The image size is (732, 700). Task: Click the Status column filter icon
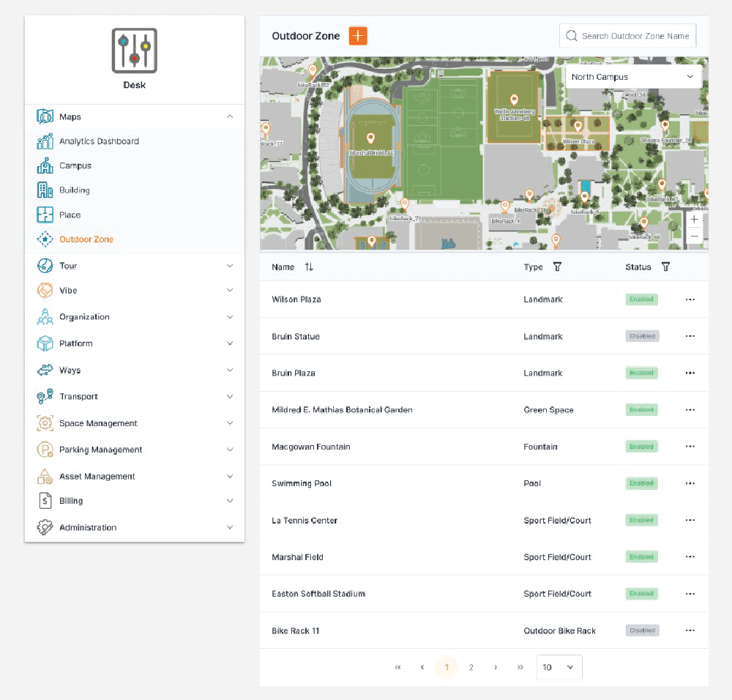point(665,267)
